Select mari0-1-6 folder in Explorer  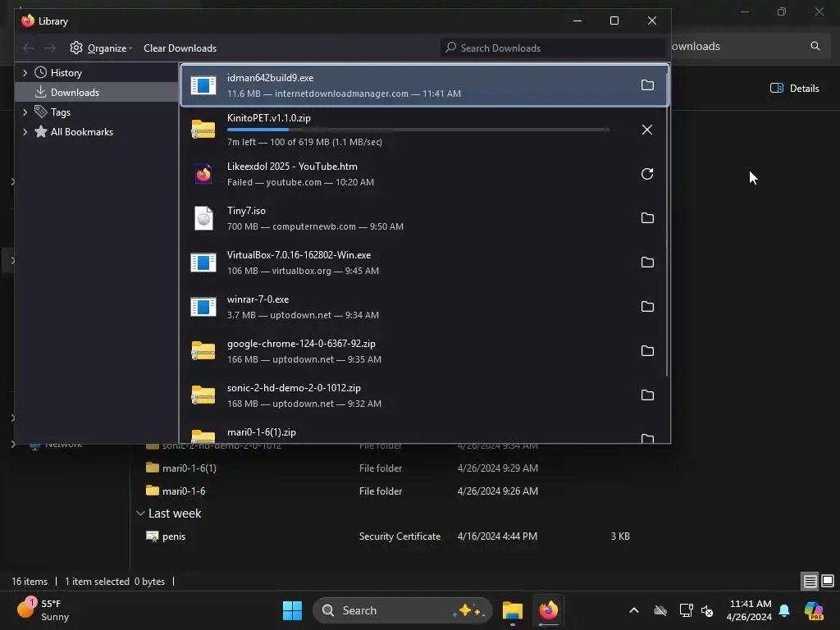point(183,491)
